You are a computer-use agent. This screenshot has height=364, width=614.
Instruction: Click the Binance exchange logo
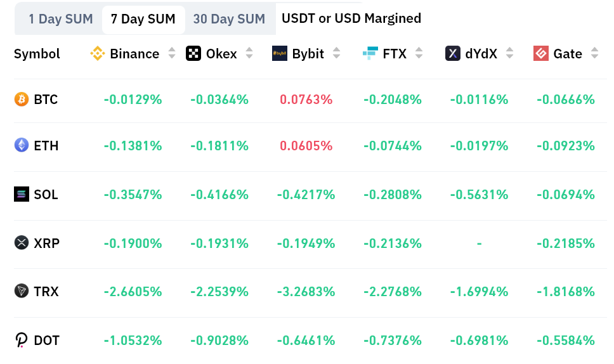(97, 54)
